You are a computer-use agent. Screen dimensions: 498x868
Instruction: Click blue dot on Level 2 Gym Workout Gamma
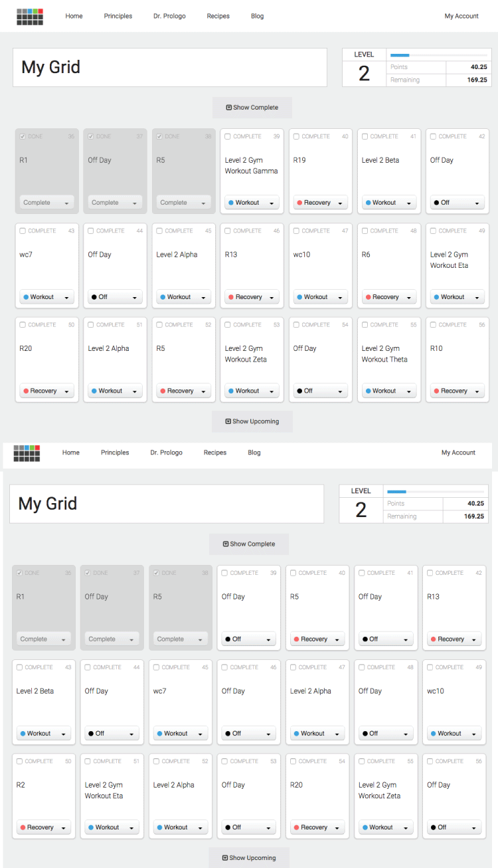click(x=231, y=203)
